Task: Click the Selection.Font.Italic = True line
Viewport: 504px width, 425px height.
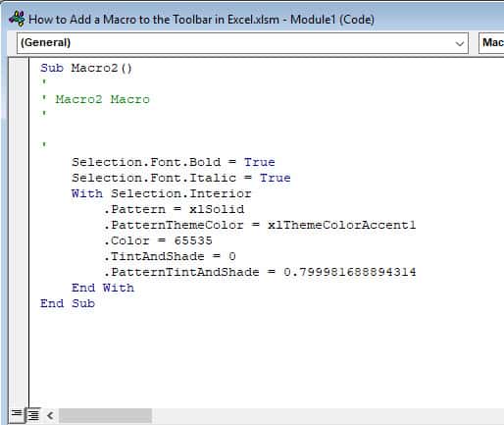Action: tap(181, 178)
